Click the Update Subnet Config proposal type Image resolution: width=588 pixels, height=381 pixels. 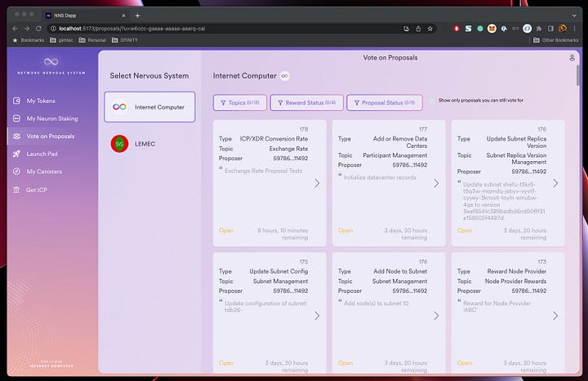click(x=278, y=271)
